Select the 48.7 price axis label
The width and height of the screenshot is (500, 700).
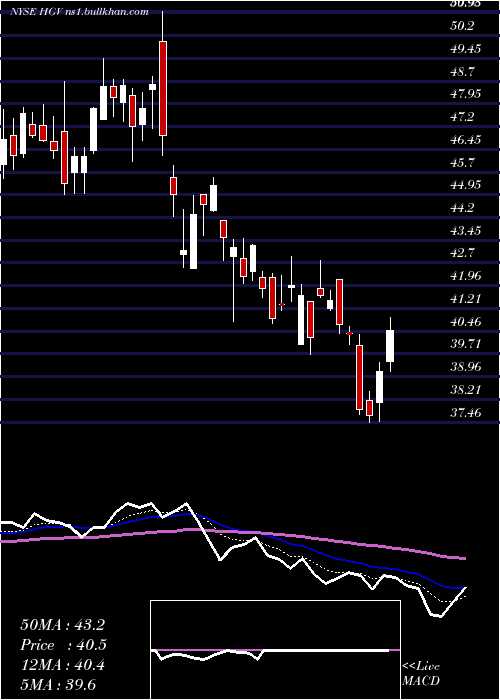tap(462, 71)
